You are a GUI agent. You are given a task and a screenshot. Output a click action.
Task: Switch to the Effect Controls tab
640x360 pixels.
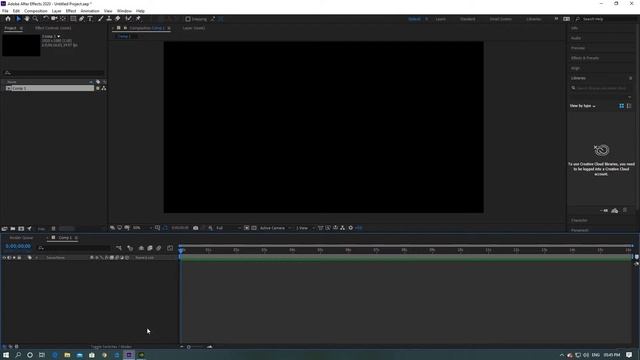point(53,28)
